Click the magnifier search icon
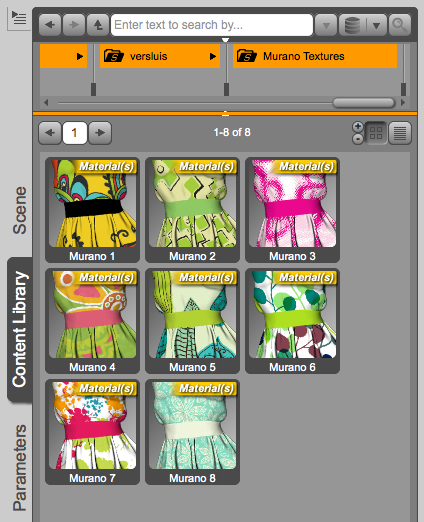424x522 pixels. click(x=399, y=25)
